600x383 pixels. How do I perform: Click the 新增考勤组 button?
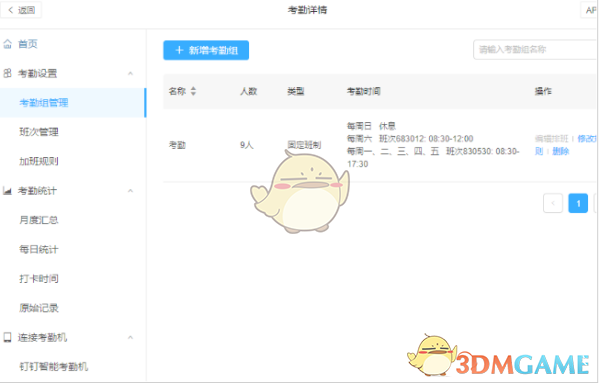pyautogui.click(x=206, y=50)
